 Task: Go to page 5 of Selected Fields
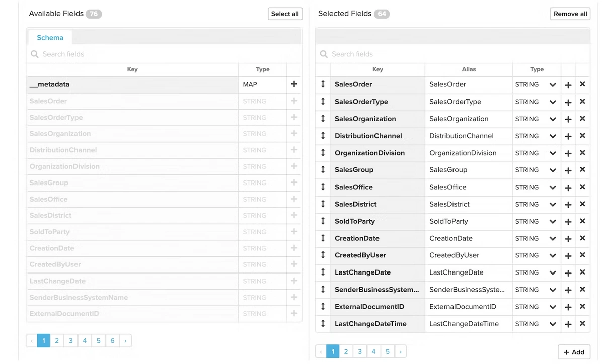pos(388,351)
